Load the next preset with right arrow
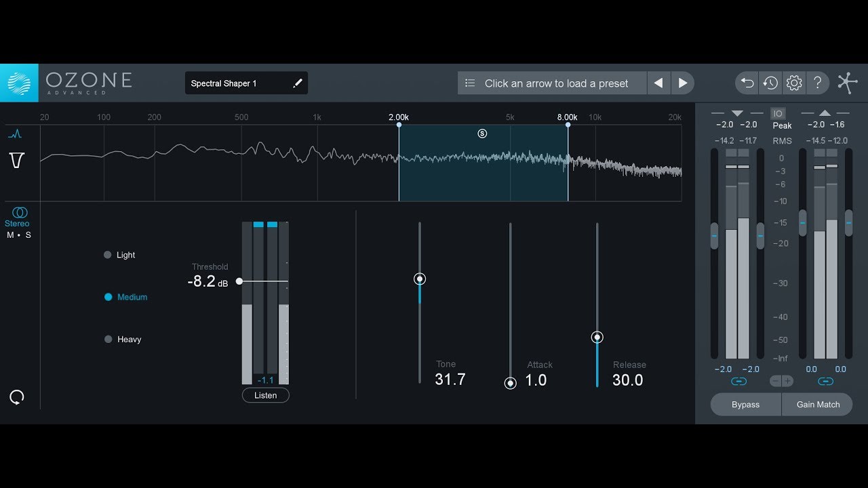868x488 pixels. click(x=683, y=83)
